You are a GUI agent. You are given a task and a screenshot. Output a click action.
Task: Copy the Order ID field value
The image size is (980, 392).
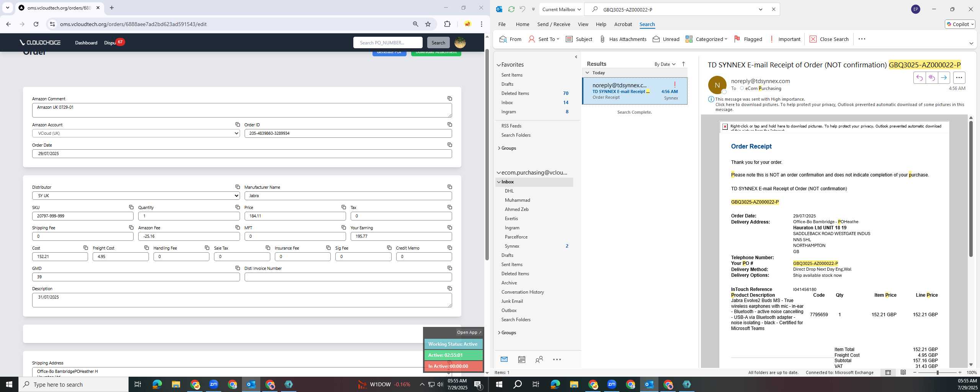pyautogui.click(x=450, y=124)
